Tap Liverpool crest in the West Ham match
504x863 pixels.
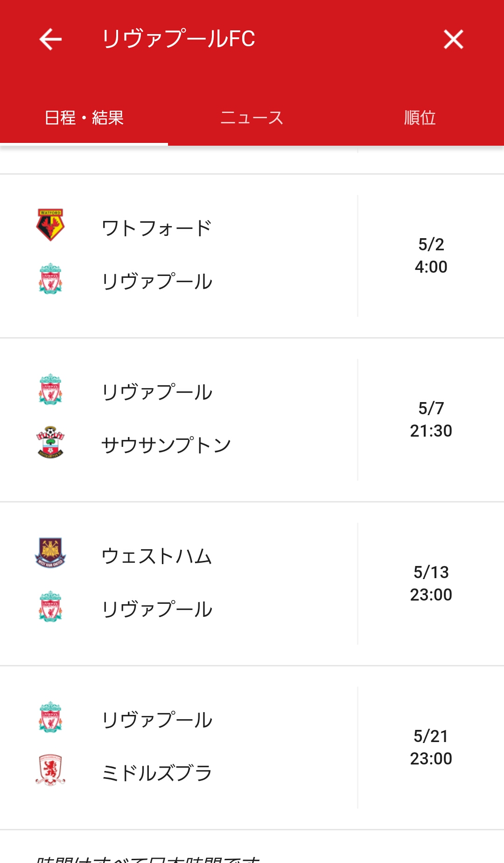50,607
